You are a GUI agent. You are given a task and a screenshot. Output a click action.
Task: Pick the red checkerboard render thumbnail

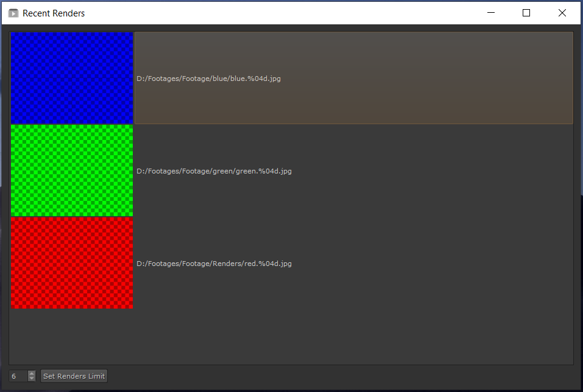click(x=71, y=263)
